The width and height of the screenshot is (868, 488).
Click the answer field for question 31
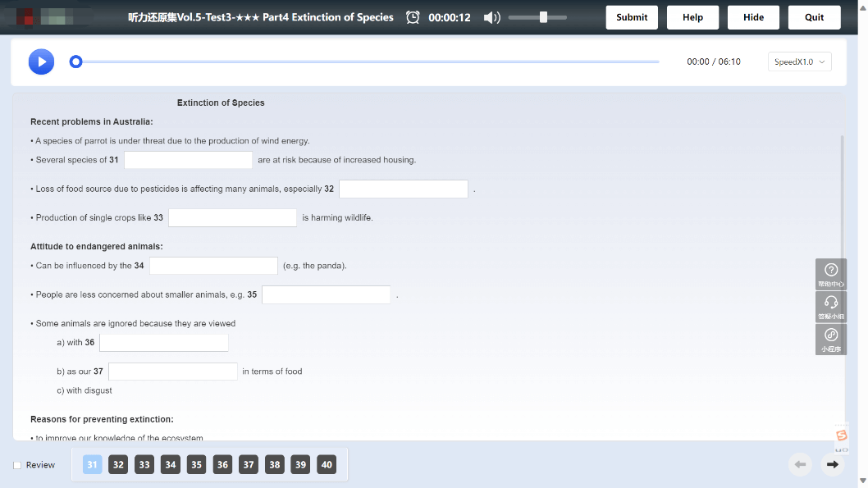pos(188,160)
